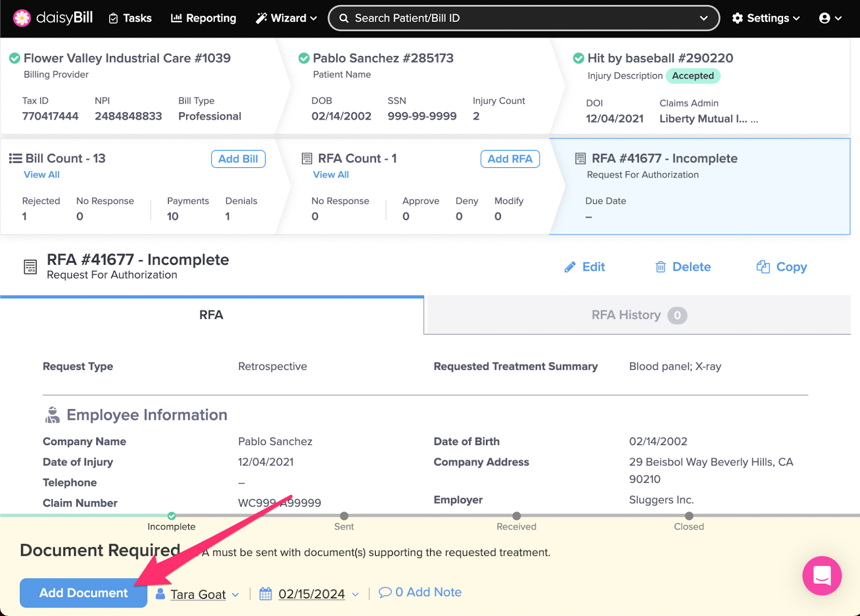View all RFAs link
The height and width of the screenshot is (616, 860).
331,175
